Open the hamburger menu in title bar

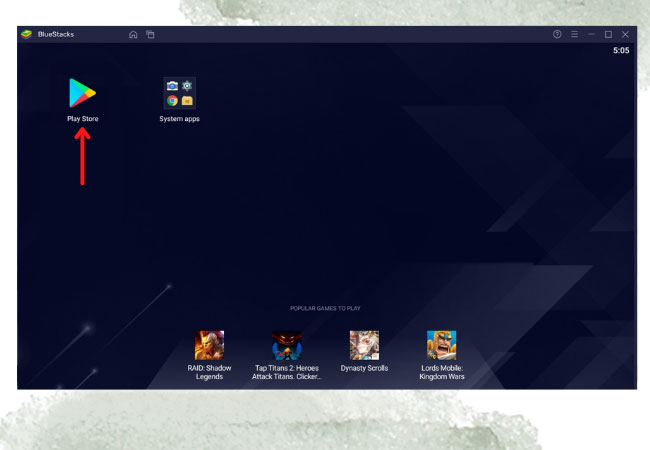pos(574,34)
